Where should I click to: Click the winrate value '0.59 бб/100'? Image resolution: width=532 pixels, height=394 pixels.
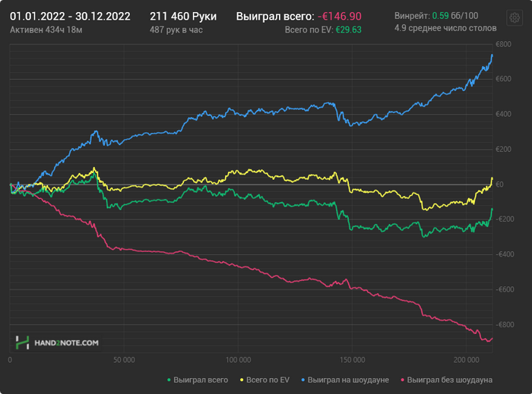pos(455,16)
